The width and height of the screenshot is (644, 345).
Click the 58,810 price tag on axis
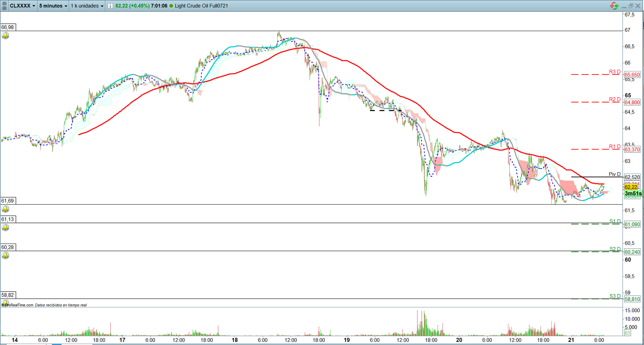[632, 299]
